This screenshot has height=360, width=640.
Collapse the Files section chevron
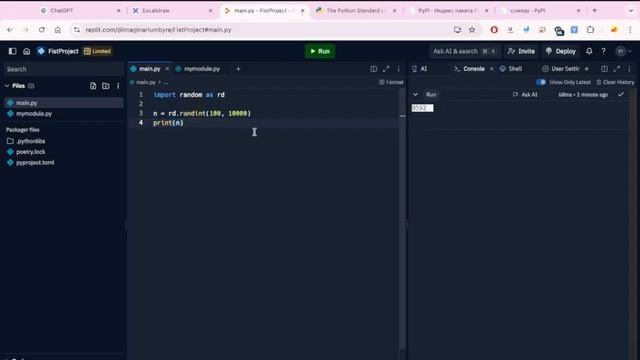[7, 86]
